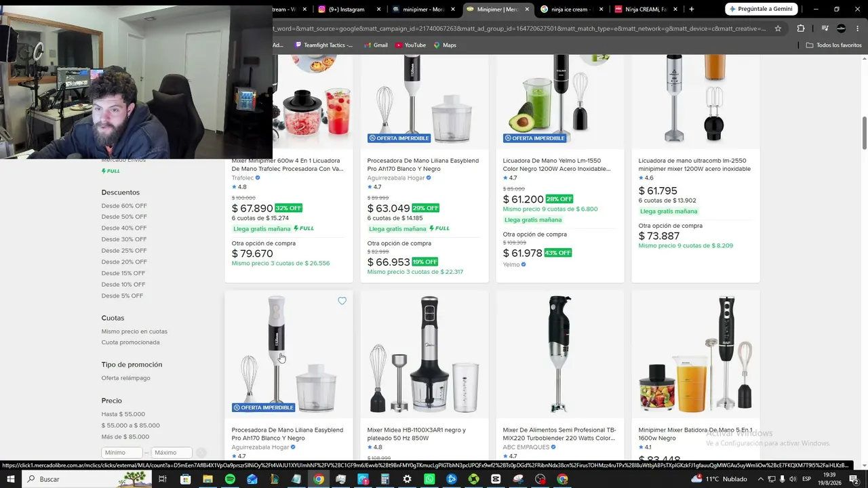Open the other purchase option priced $ 79.670

tap(252, 253)
